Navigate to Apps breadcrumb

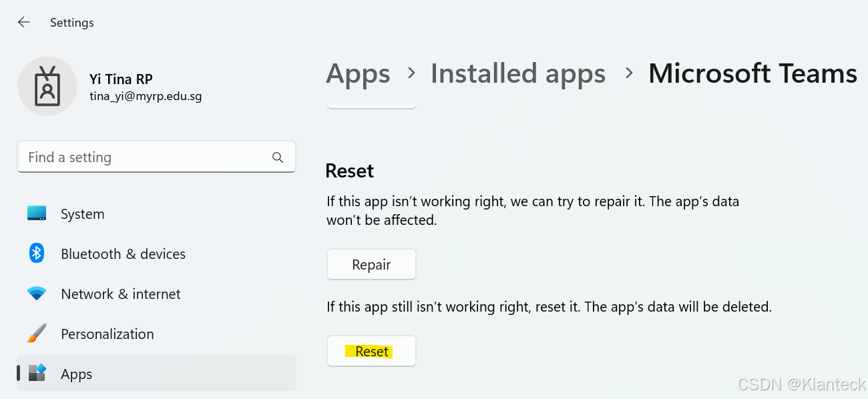[x=358, y=73]
